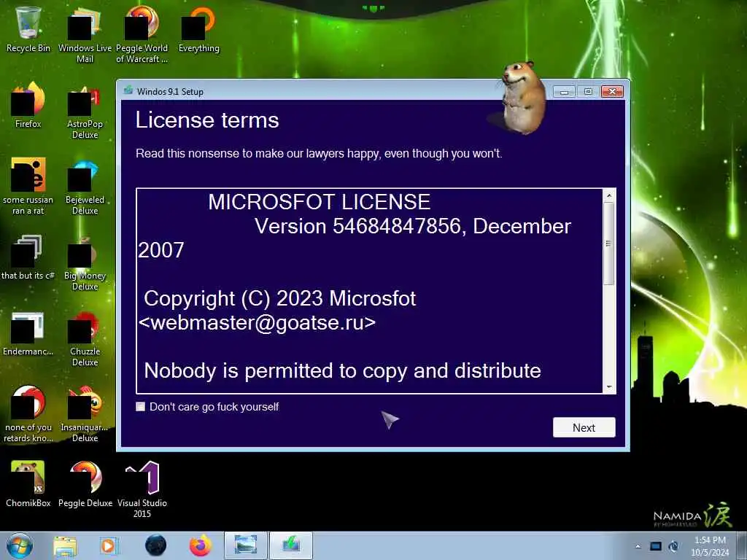Click the license text scrollbar thumb
The height and width of the screenshot is (560, 747).
[609, 244]
